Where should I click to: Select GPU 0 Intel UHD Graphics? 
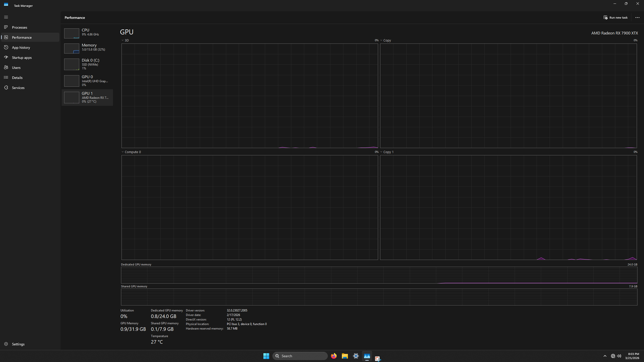pos(87,80)
